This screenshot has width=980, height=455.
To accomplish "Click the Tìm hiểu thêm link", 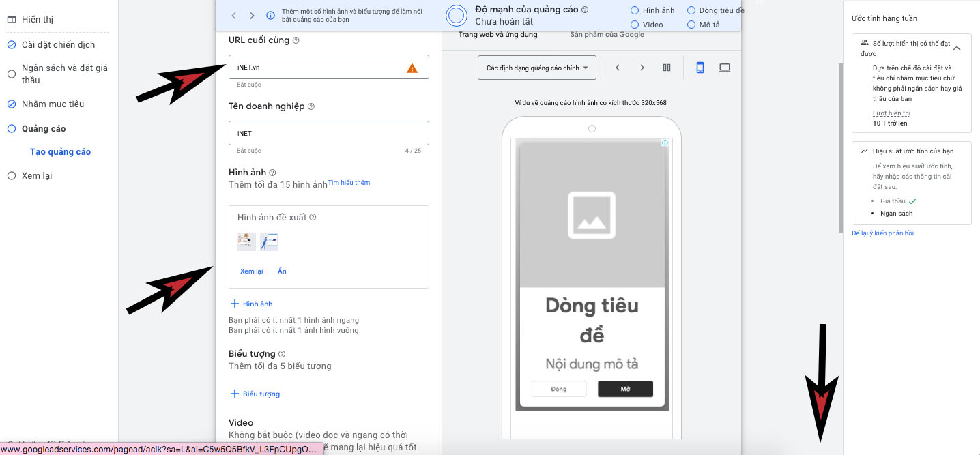I will point(349,182).
